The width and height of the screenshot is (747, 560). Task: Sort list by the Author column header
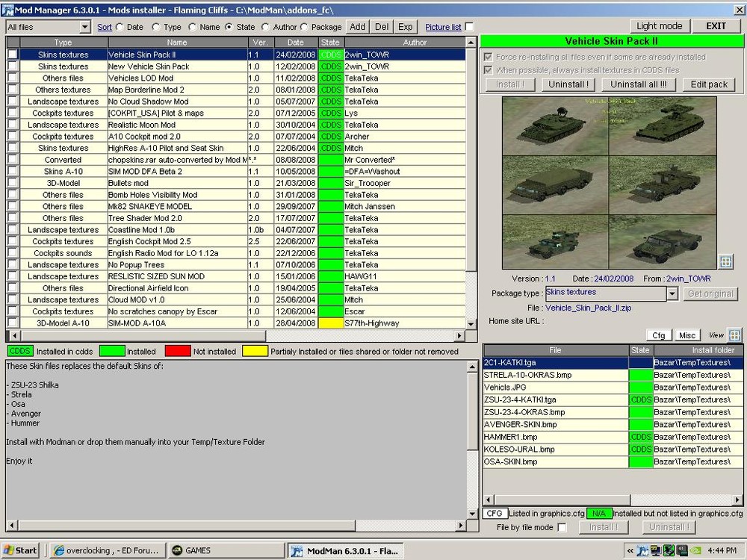(415, 43)
